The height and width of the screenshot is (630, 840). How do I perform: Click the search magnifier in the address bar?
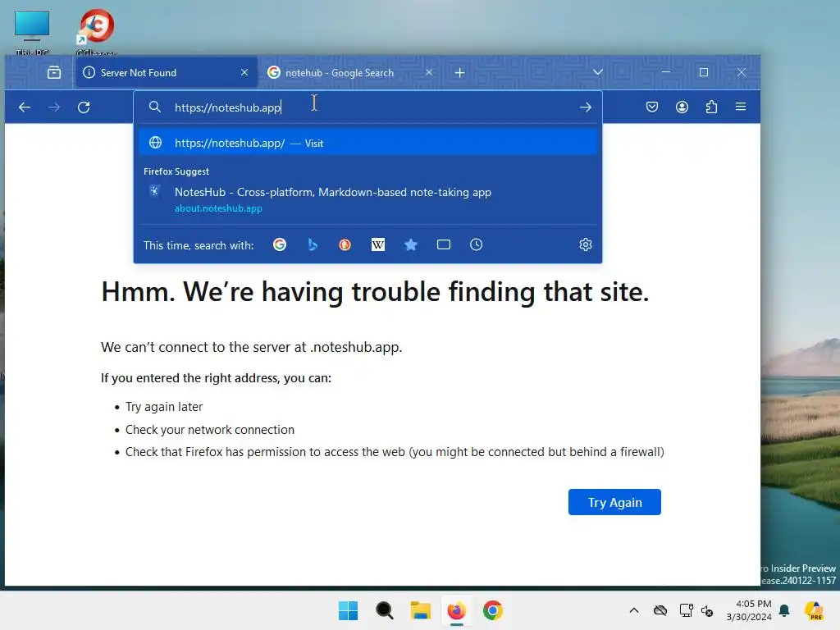[155, 107]
